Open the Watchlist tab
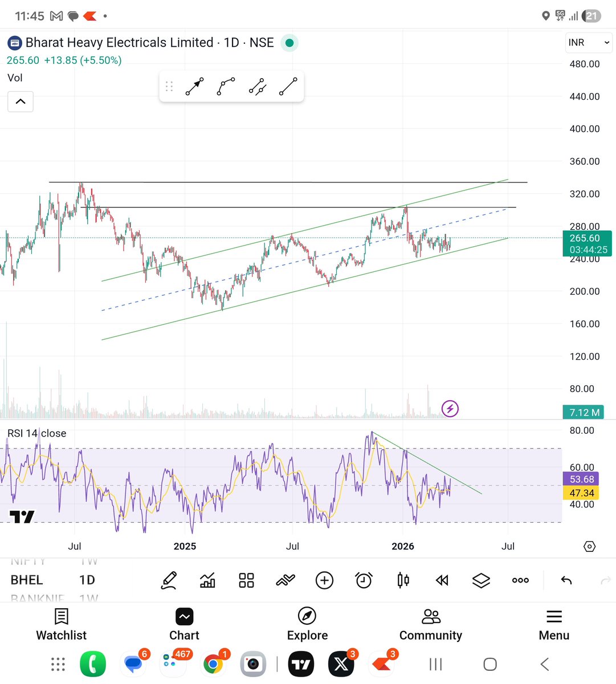This screenshot has height=684, width=616. click(61, 625)
